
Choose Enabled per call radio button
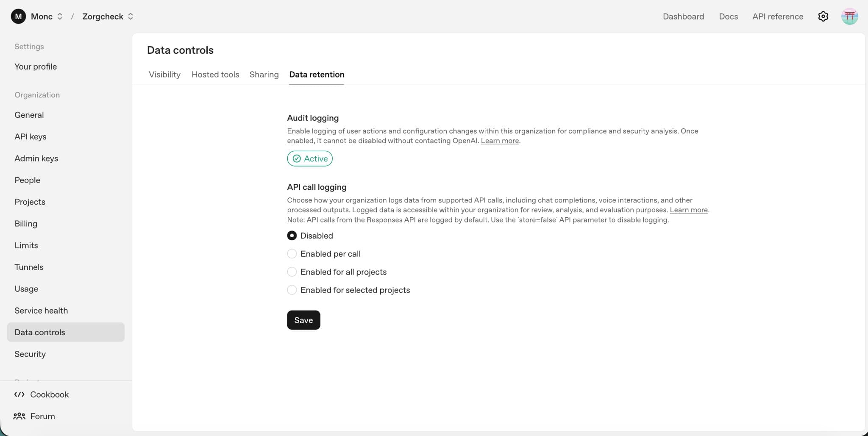click(292, 254)
